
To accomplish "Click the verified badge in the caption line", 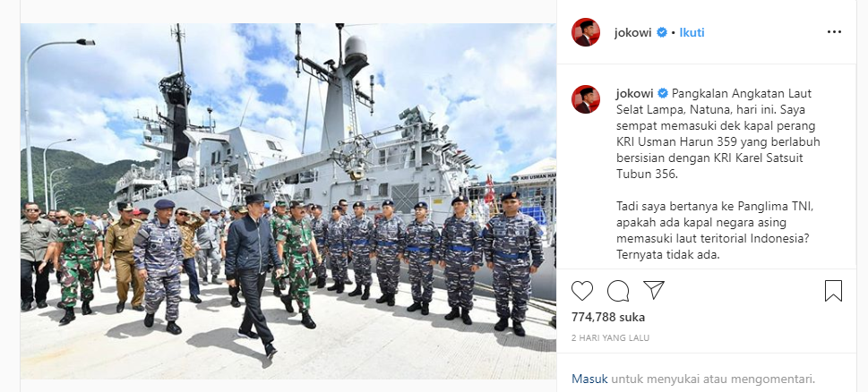I will pos(663,93).
